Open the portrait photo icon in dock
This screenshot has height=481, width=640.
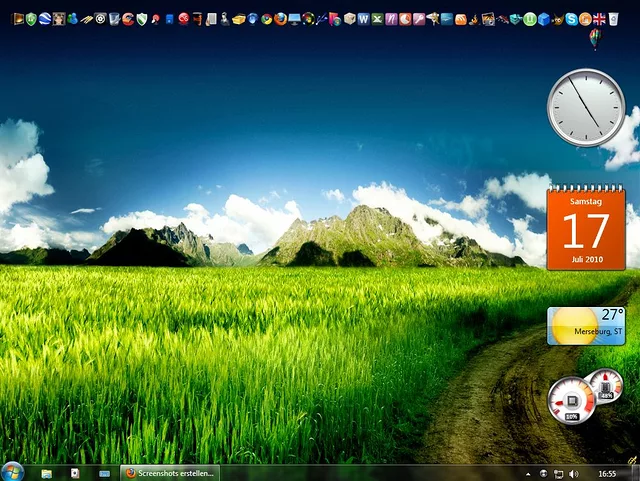tap(59, 19)
